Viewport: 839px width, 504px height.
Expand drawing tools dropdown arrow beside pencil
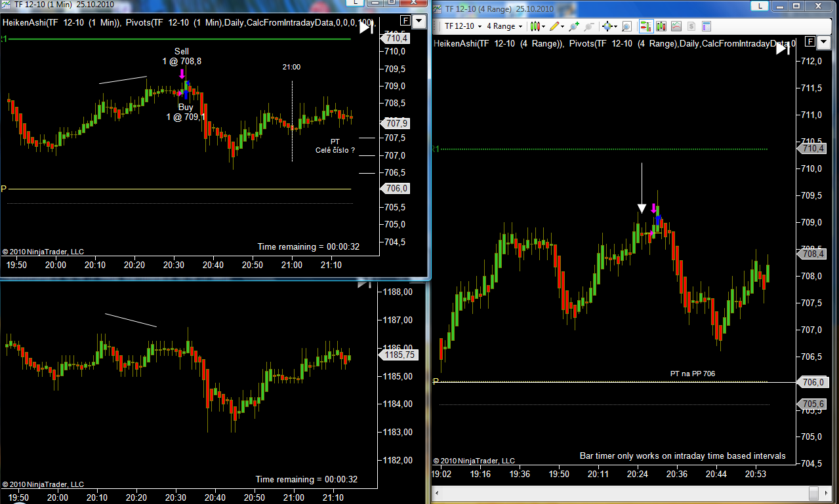pyautogui.click(x=563, y=27)
